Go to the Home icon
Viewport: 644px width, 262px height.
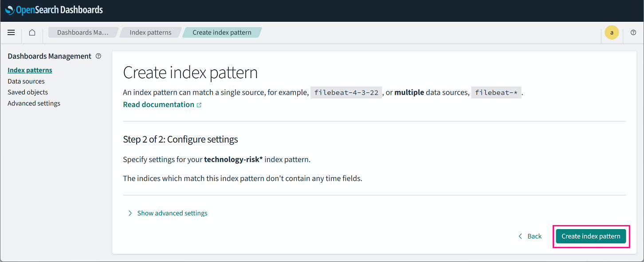tap(32, 32)
